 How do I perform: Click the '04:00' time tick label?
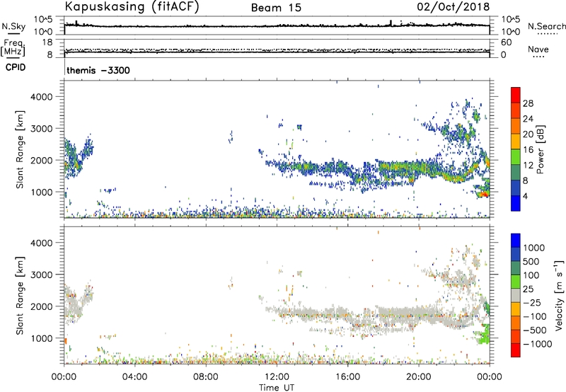point(134,377)
